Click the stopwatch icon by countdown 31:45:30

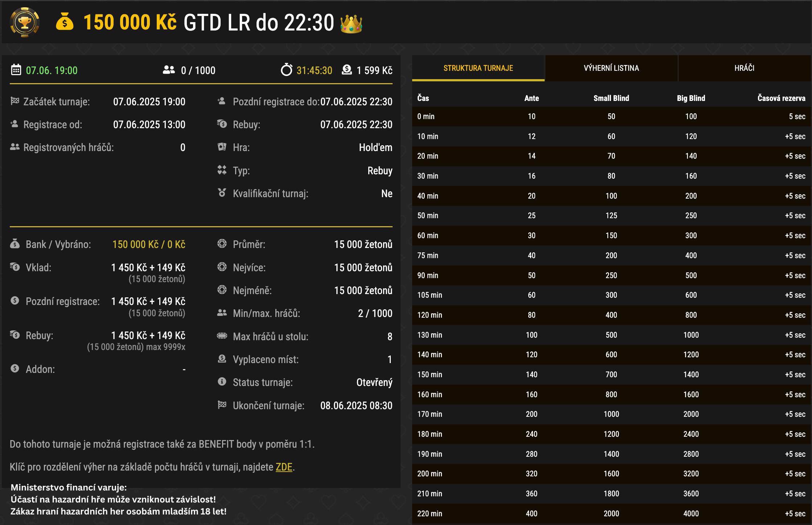[287, 70]
